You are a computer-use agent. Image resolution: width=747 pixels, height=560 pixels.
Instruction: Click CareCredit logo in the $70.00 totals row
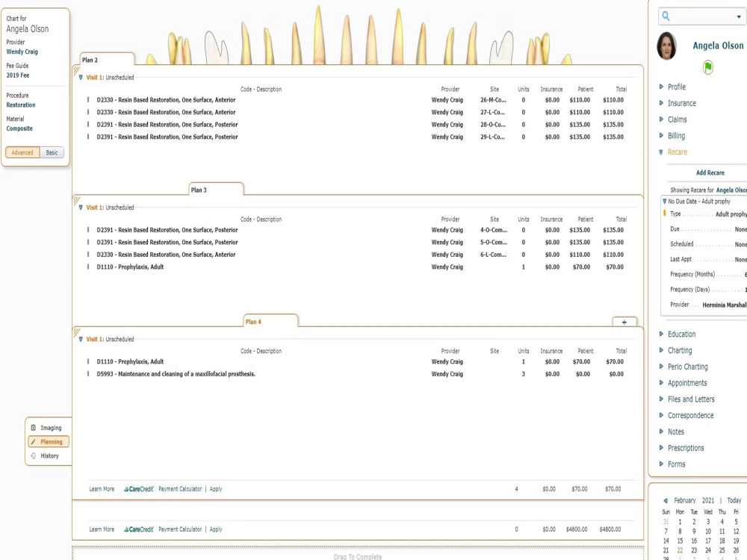(x=139, y=489)
